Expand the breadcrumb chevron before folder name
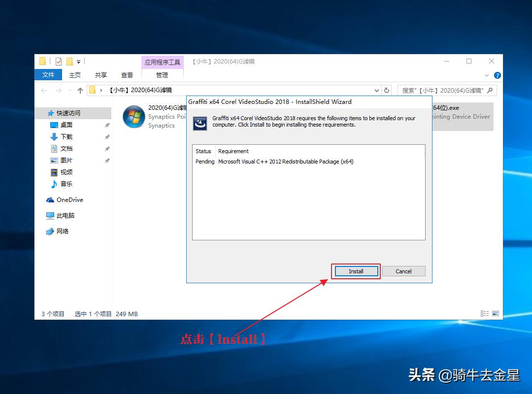This screenshot has height=394, width=532. [101, 90]
